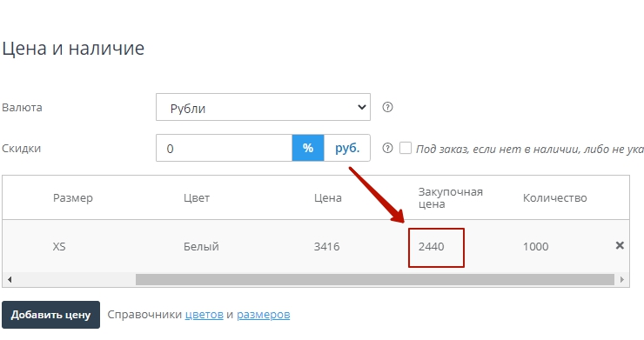This screenshot has width=644, height=340.
Task: Click the color cell Белый
Action: pos(201,246)
